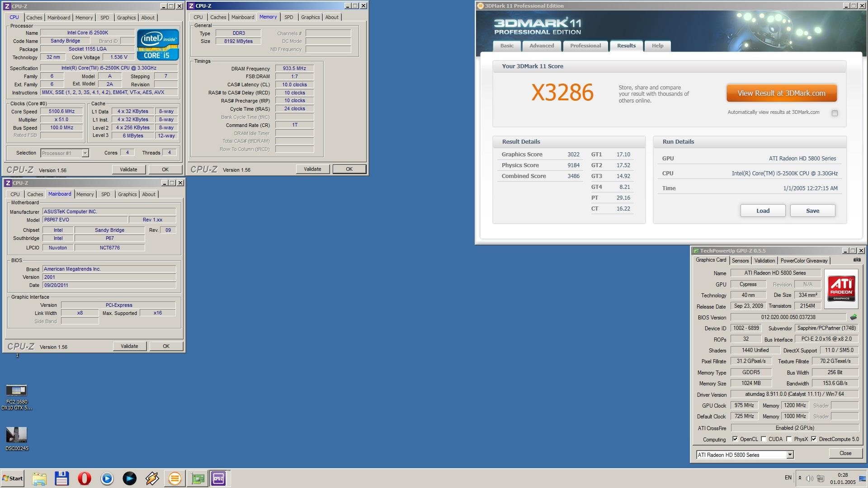Open the Professional tab in 3DMark 11
Viewport: 868px width, 488px height.
585,46
